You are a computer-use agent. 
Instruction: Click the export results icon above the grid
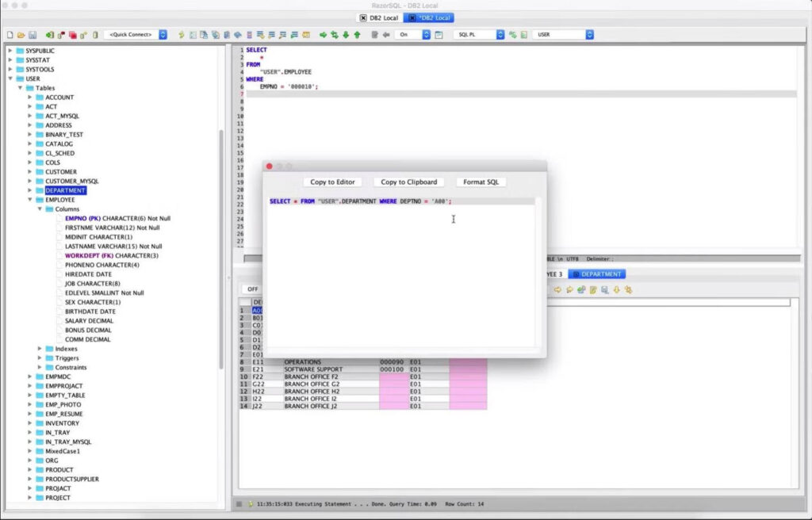(604, 289)
